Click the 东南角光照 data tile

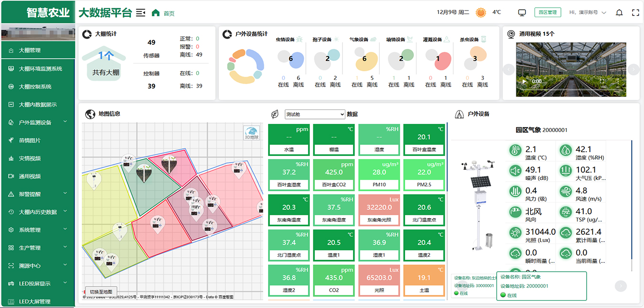pyautogui.click(x=379, y=210)
